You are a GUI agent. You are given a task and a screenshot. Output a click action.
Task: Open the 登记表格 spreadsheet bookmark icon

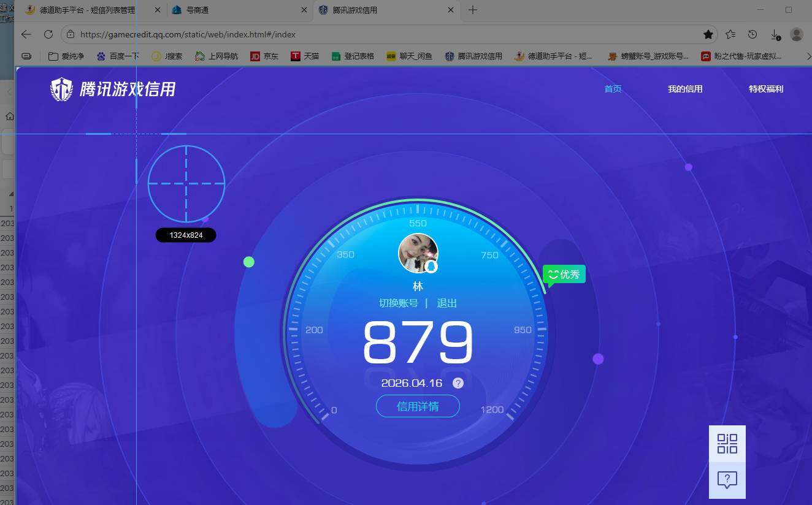click(335, 56)
